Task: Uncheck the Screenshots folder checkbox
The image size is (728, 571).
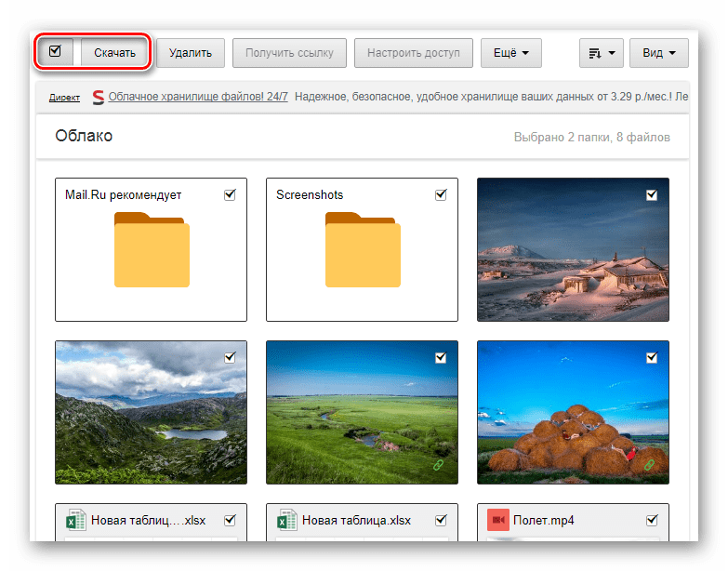Action: click(x=441, y=195)
